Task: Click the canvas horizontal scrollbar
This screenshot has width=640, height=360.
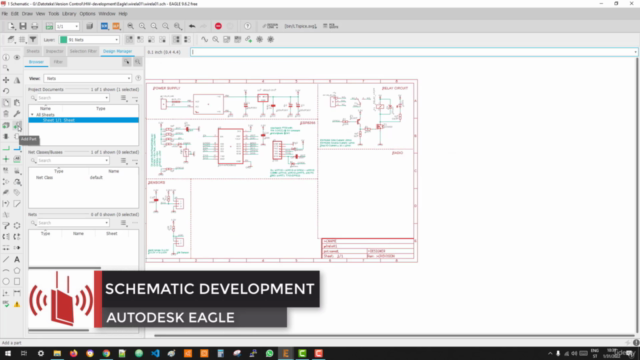Action: [394, 336]
